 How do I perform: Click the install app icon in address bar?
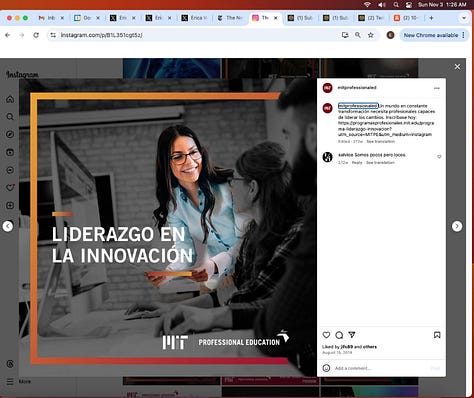(x=345, y=35)
